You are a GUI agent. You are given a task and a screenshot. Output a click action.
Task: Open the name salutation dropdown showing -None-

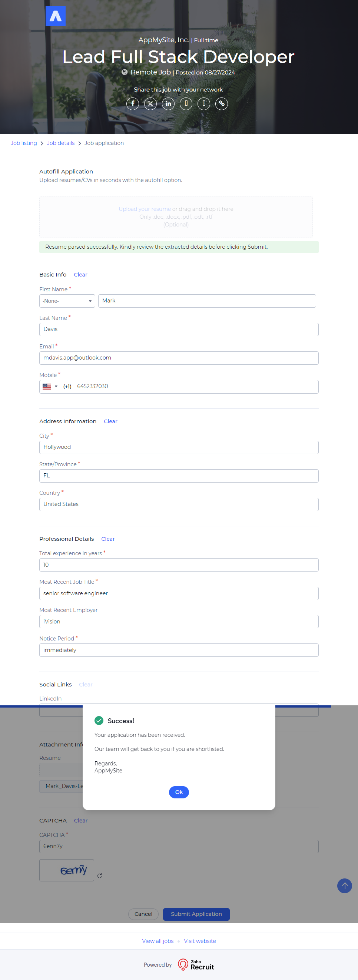click(x=67, y=301)
